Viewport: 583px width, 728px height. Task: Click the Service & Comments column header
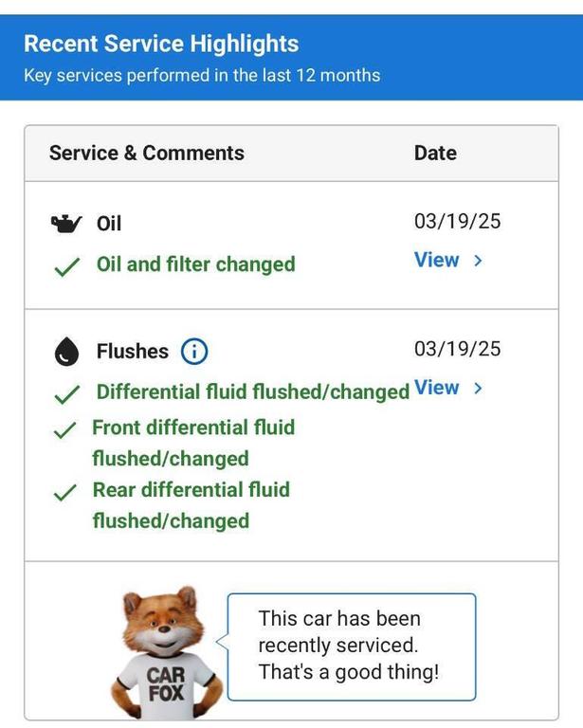tap(147, 153)
